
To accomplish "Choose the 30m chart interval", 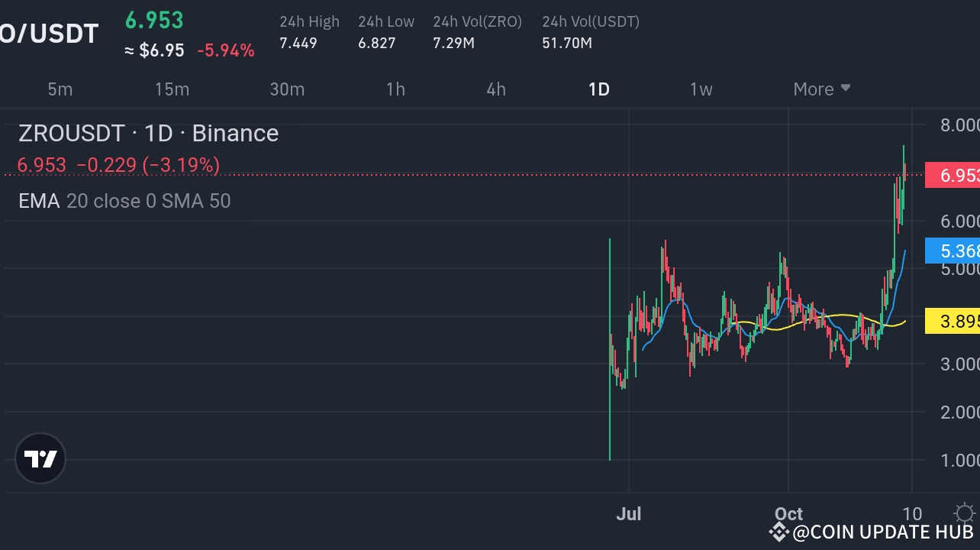I will click(x=287, y=89).
